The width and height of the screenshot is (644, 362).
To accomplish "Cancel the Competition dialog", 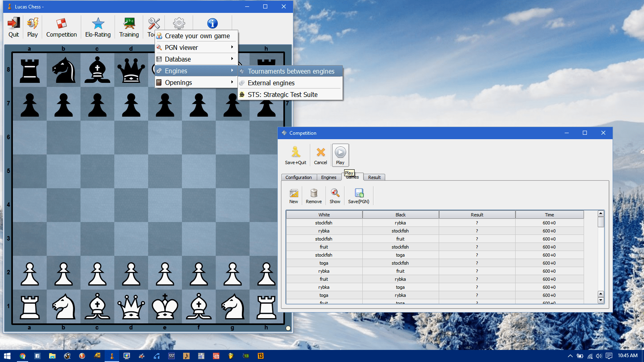I will click(320, 155).
